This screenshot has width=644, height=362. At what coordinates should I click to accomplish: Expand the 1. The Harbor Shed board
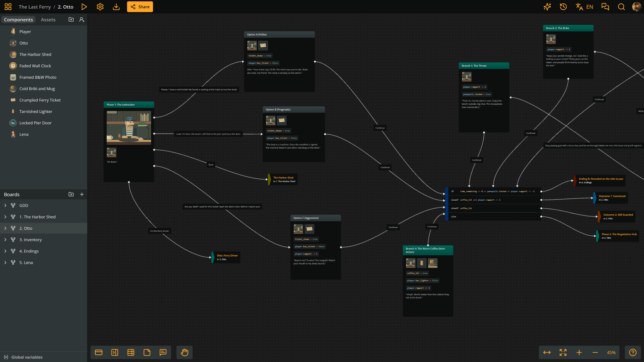(x=5, y=217)
